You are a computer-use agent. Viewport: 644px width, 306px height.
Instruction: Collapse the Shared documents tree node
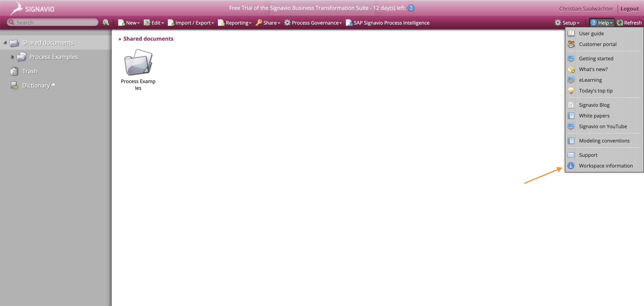click(5, 43)
